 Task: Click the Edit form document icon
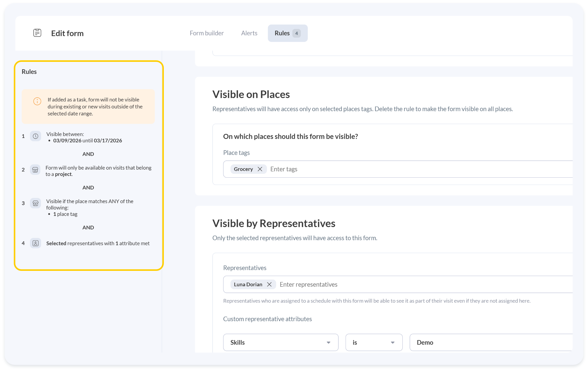(37, 33)
